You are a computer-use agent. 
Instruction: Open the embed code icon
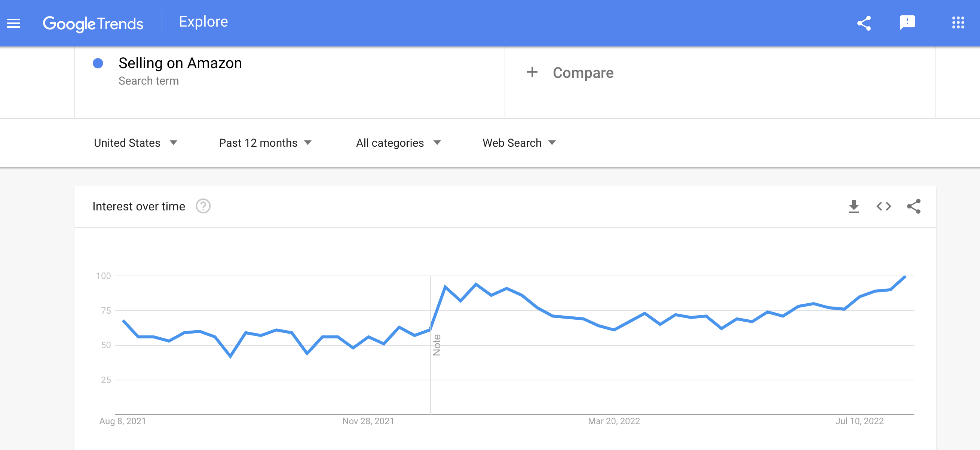(884, 206)
